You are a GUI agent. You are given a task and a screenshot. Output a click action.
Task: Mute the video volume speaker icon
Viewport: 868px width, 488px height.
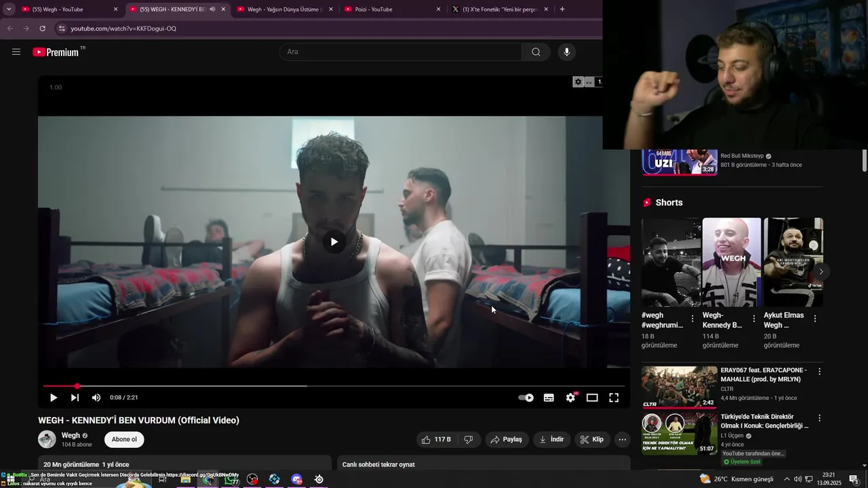(x=96, y=398)
